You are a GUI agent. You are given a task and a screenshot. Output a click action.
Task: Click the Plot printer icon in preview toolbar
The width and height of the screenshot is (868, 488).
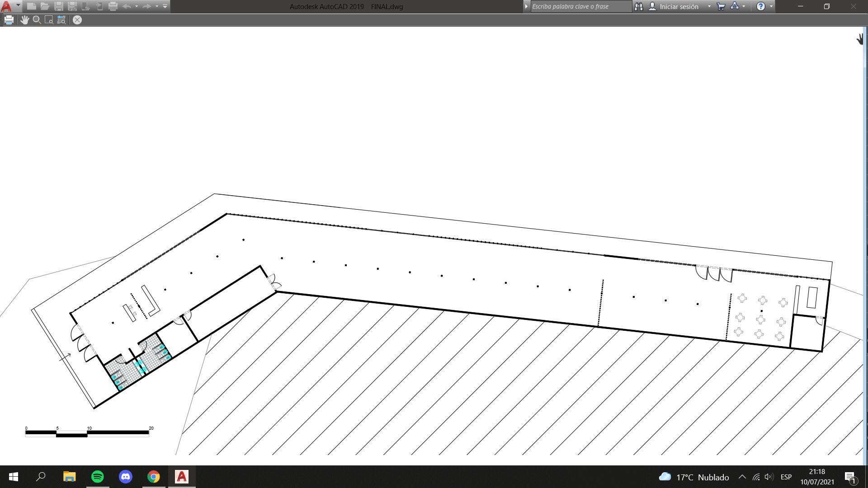point(9,20)
